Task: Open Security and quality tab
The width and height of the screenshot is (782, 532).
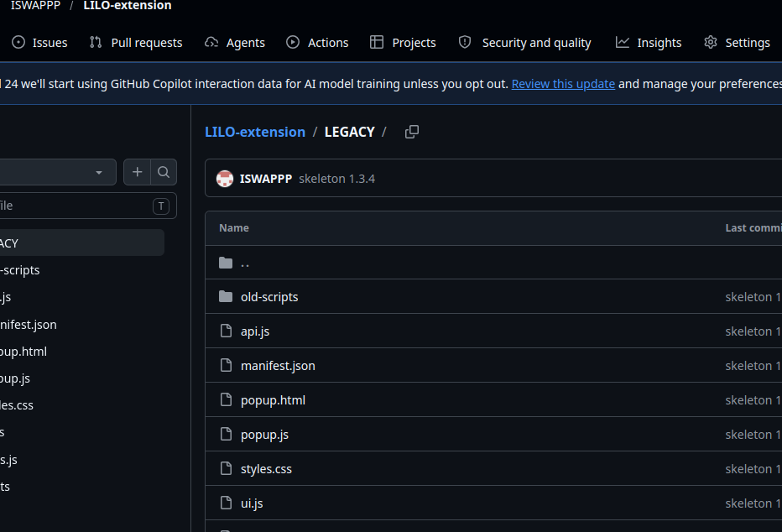Action: (524, 43)
